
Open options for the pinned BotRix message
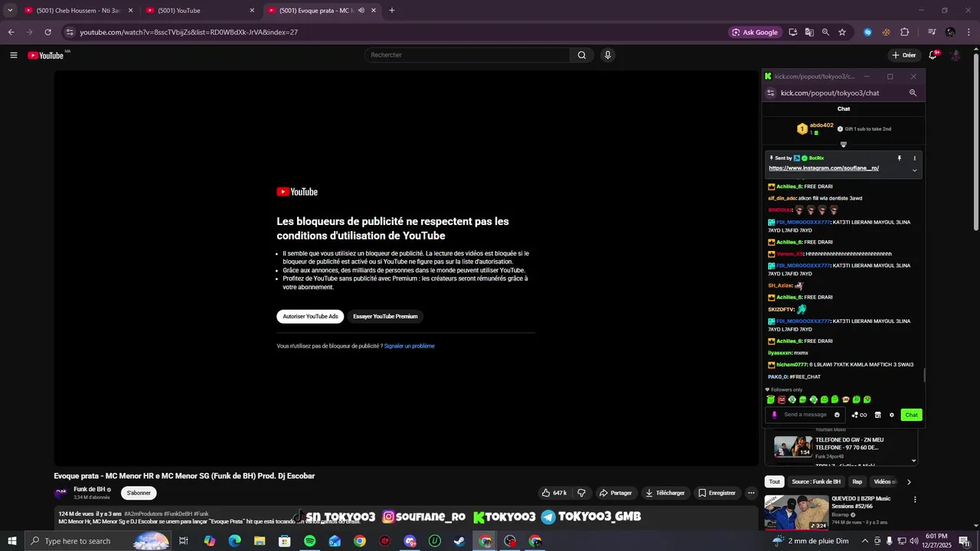[914, 158]
